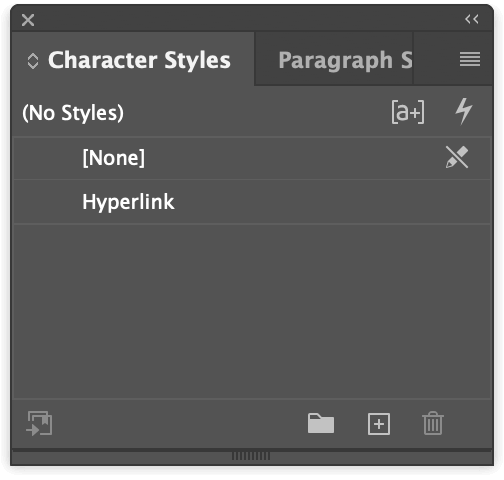Click the load styles icon at bottom left
This screenshot has height=480, width=504.
(x=39, y=424)
